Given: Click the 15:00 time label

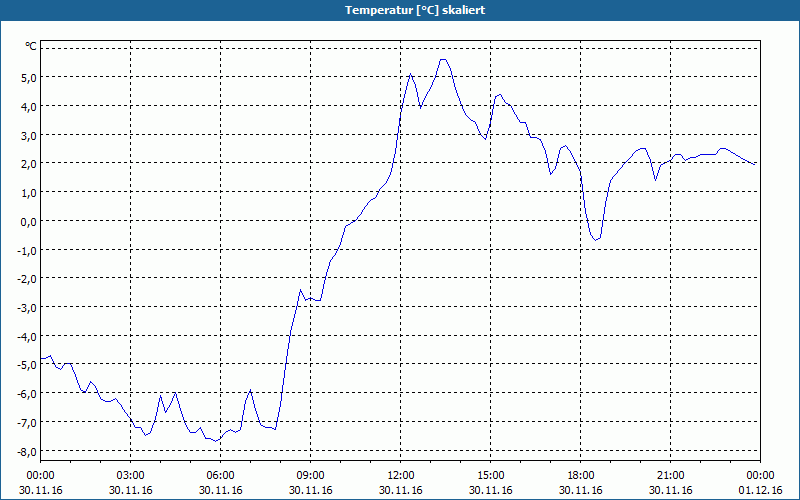Looking at the screenshot, I should (x=491, y=476).
